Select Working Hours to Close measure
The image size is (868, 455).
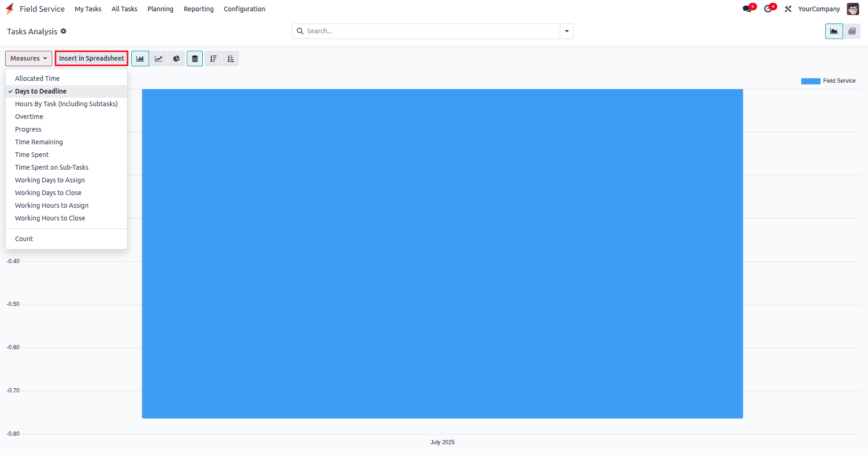tap(66, 218)
